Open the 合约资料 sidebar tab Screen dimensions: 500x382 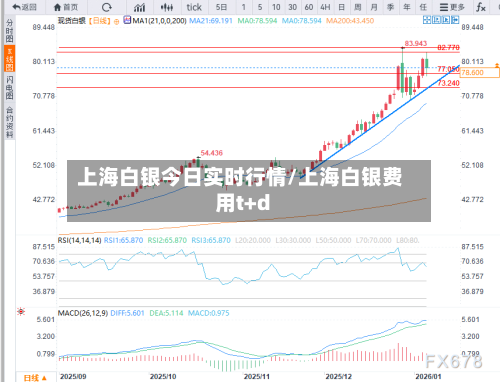10,122
